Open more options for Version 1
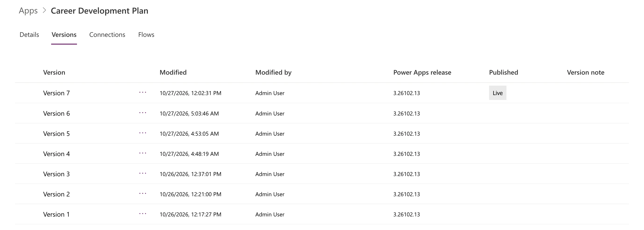This screenshot has height=230, width=644. [x=143, y=214]
